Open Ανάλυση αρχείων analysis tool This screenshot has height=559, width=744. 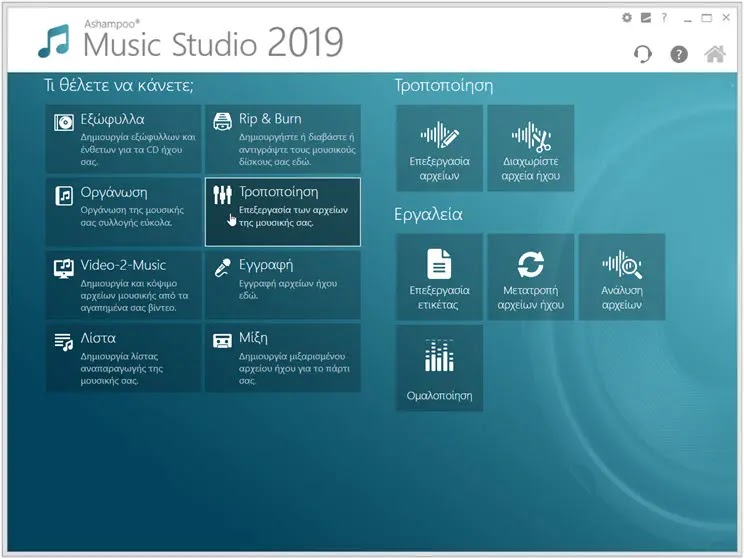click(622, 277)
